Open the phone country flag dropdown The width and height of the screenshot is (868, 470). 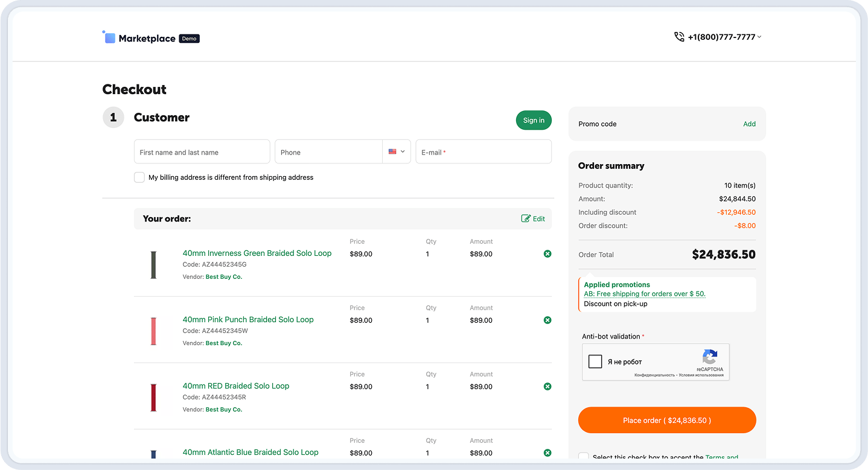click(x=397, y=152)
